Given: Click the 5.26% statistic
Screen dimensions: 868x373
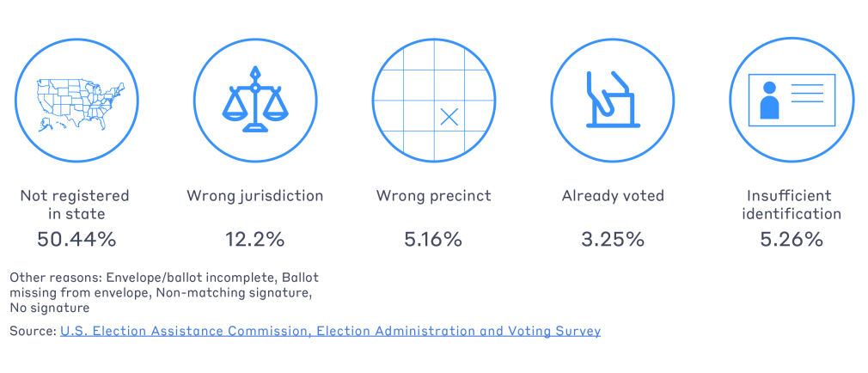Looking at the screenshot, I should coord(791,240).
